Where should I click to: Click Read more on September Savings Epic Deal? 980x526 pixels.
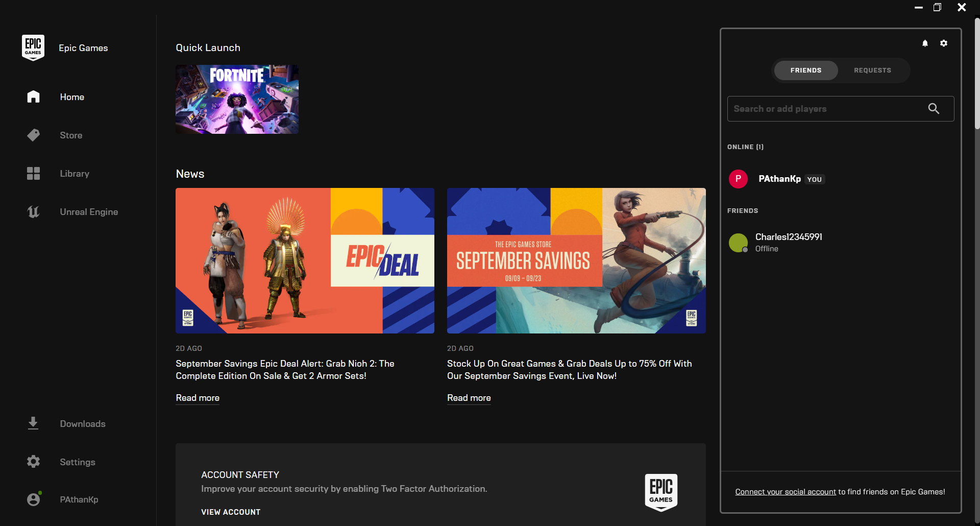[x=197, y=398]
